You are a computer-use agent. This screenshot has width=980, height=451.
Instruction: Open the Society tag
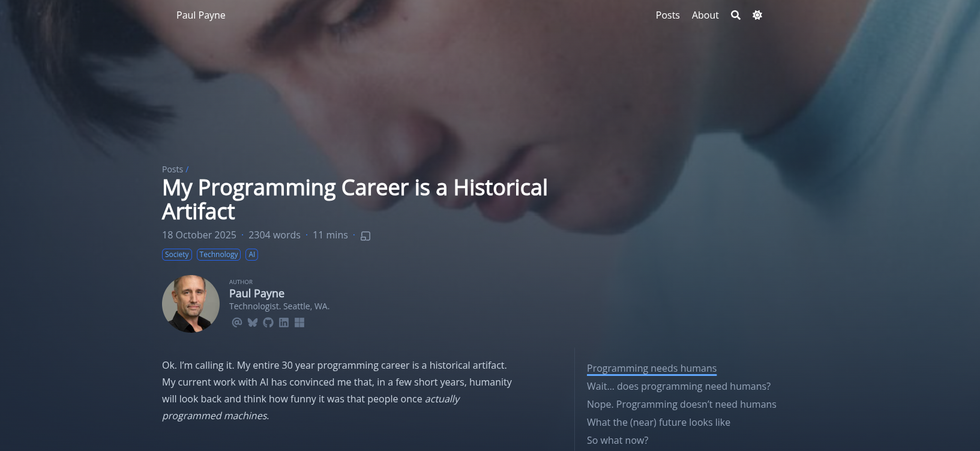177,255
